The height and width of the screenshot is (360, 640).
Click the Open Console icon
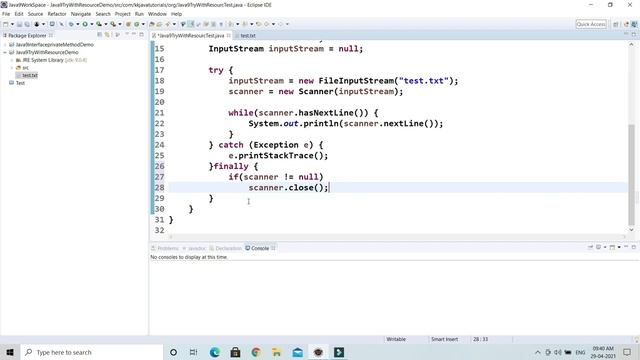click(612, 247)
